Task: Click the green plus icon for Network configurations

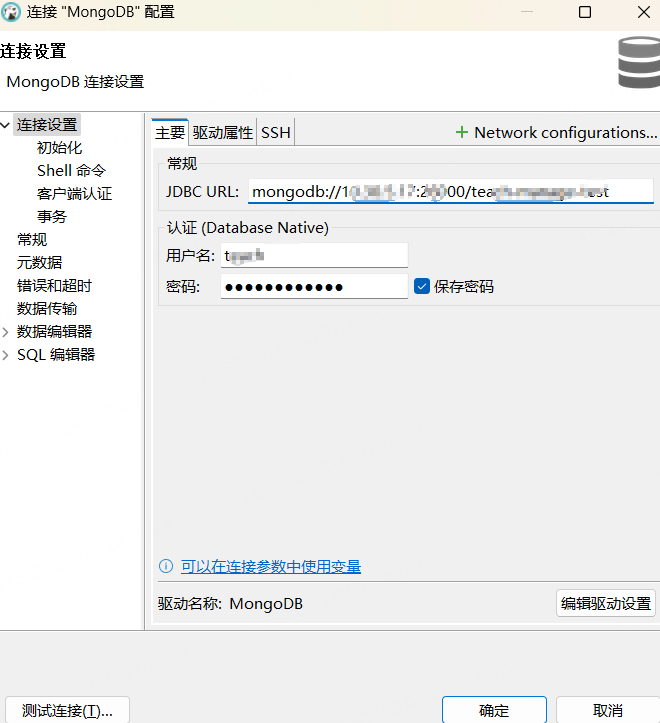Action: 462,133
